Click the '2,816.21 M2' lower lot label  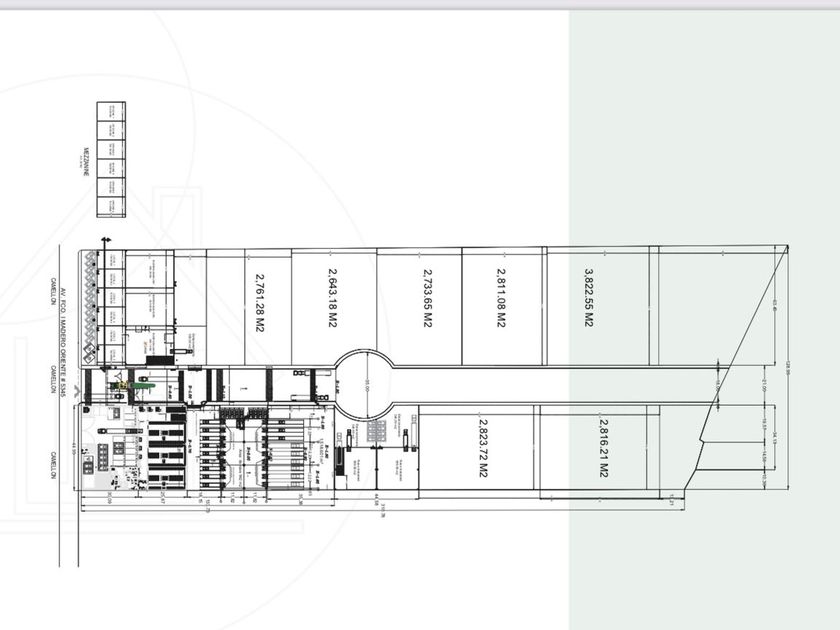(x=603, y=448)
